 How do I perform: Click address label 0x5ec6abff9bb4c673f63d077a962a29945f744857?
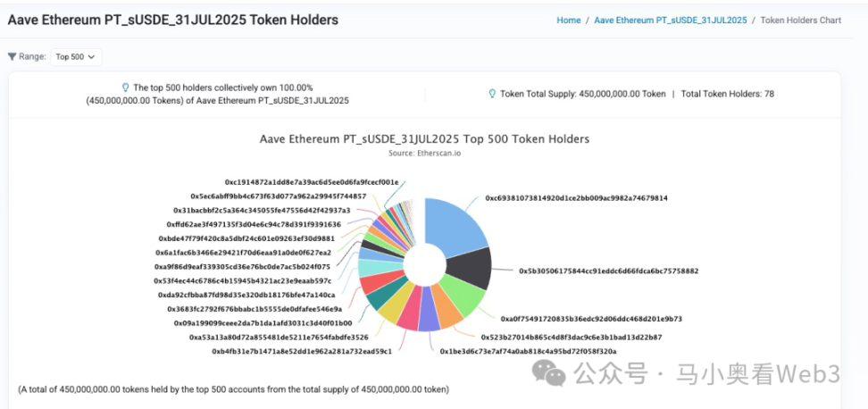278,196
